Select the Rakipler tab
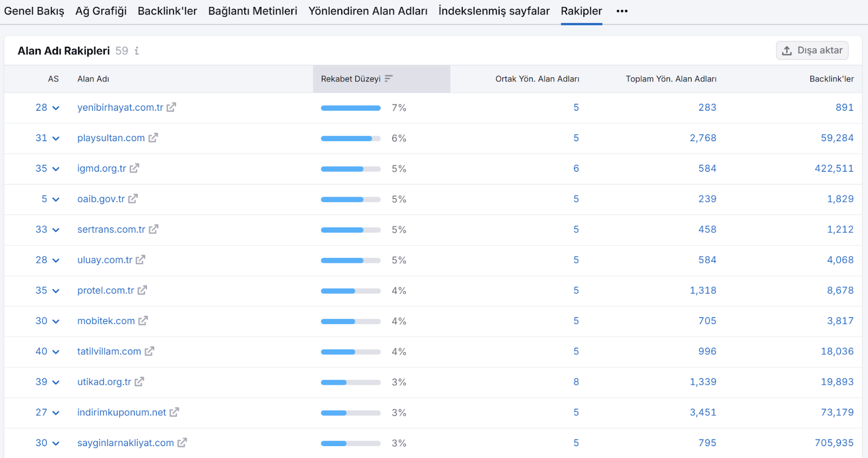The image size is (868, 458). coord(582,11)
